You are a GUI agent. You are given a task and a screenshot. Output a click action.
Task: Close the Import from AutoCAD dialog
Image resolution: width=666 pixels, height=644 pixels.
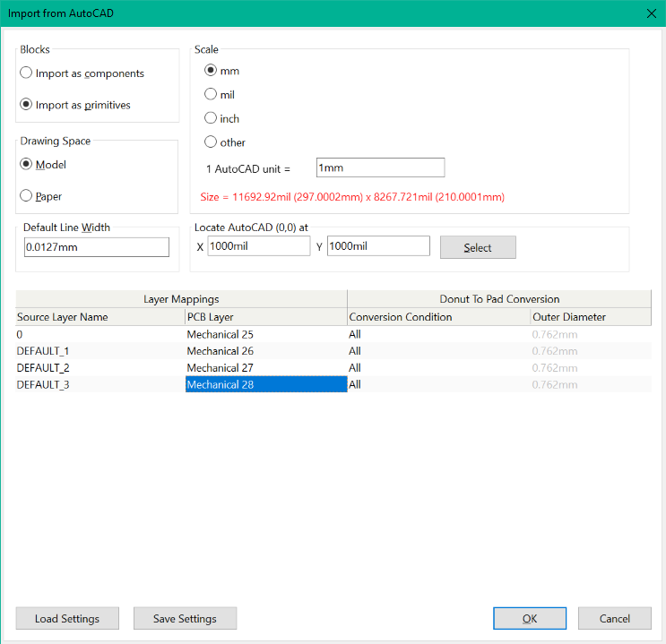tap(651, 13)
